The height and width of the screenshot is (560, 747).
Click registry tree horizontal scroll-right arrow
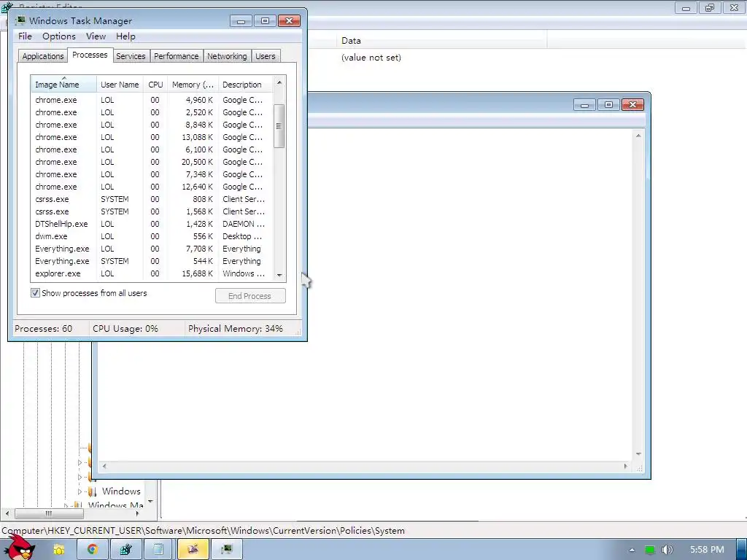tap(138, 513)
